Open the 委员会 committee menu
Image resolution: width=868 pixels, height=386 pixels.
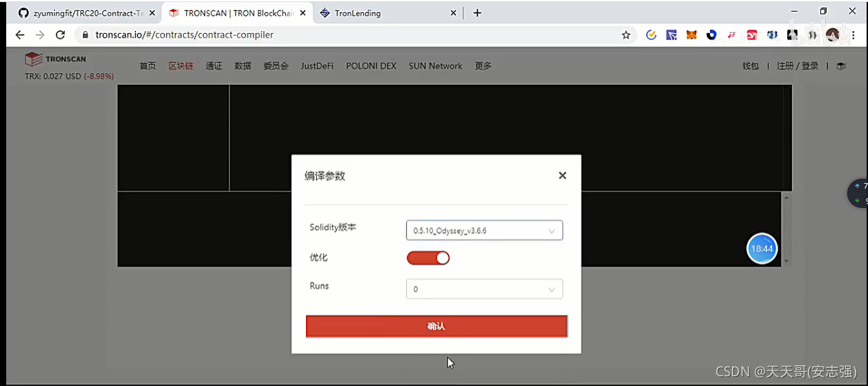tap(276, 66)
